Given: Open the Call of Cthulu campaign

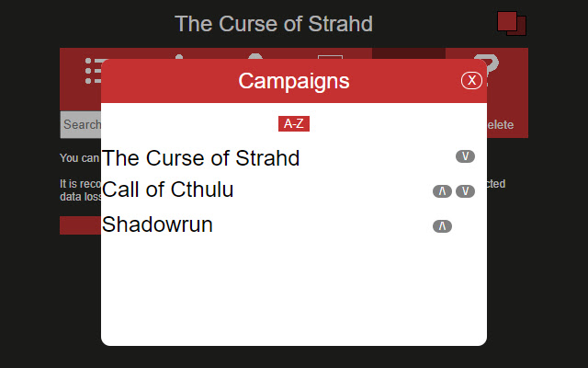Looking at the screenshot, I should pyautogui.click(x=168, y=190).
